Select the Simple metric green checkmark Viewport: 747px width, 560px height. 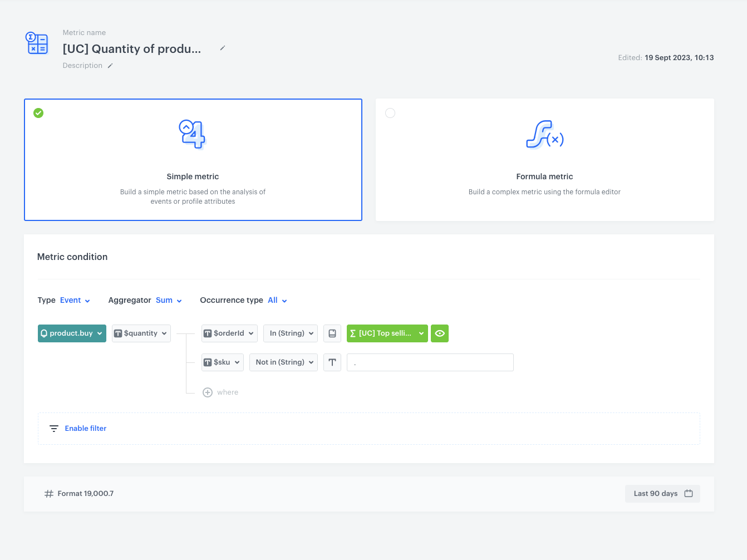point(38,113)
